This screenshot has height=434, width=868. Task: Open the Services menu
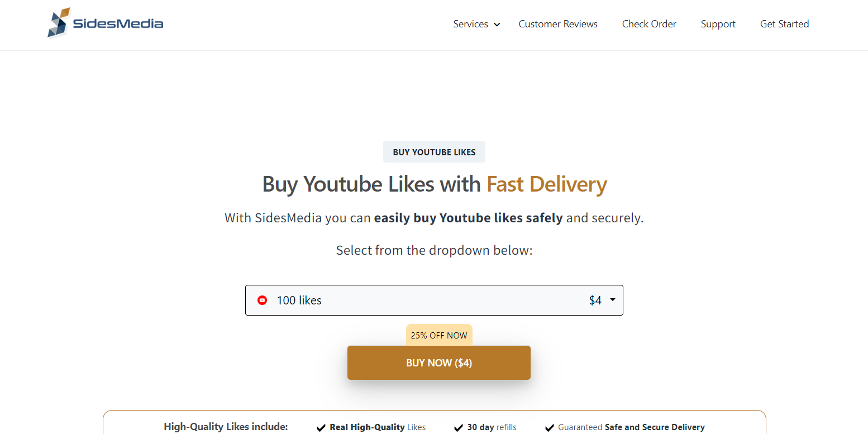pyautogui.click(x=470, y=24)
